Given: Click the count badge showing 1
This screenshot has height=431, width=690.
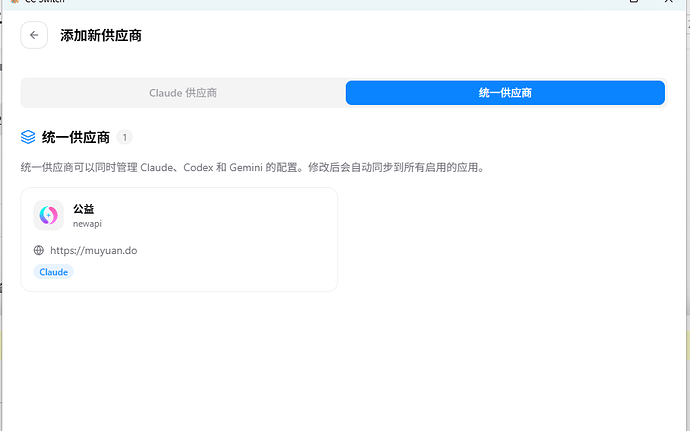Looking at the screenshot, I should point(125,137).
